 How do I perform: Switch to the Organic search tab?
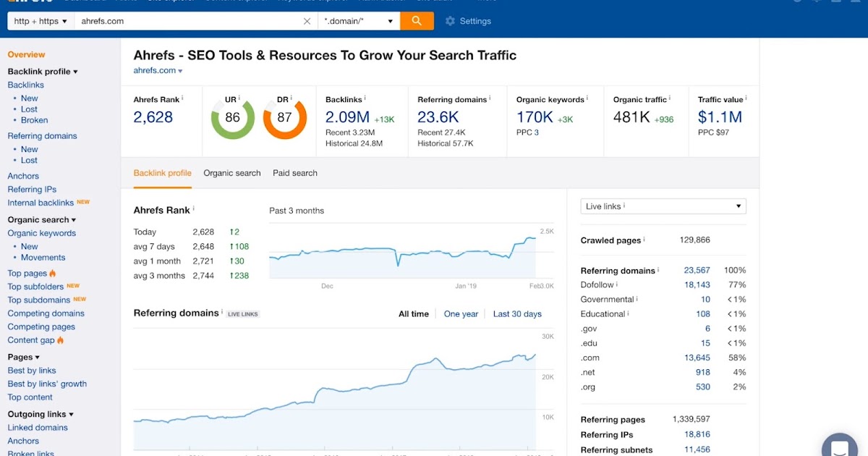point(231,173)
